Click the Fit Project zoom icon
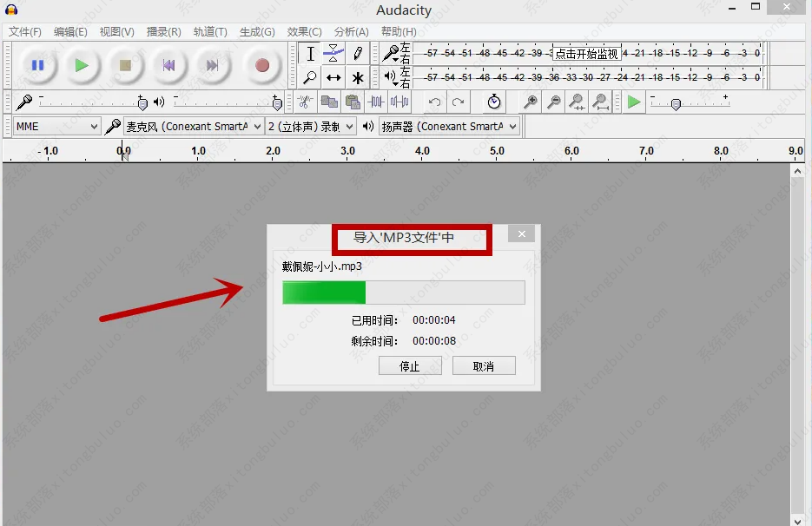This screenshot has width=812, height=526. [601, 102]
